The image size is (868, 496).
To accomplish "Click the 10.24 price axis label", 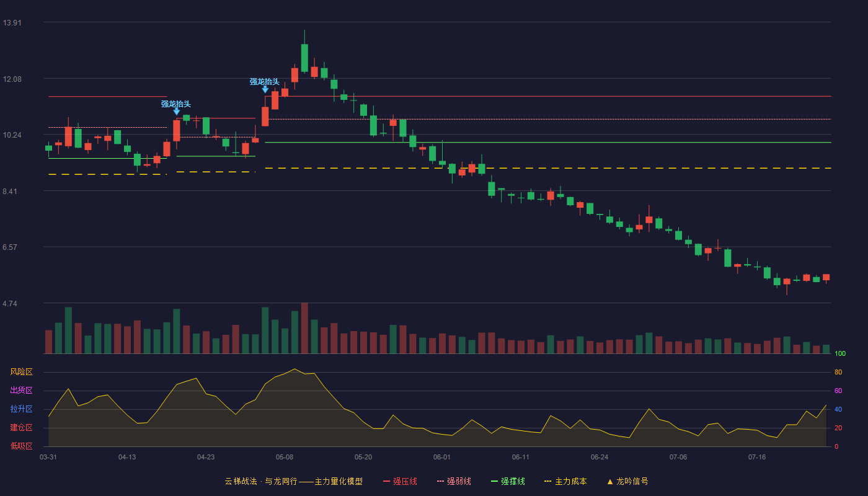I will click(12, 135).
